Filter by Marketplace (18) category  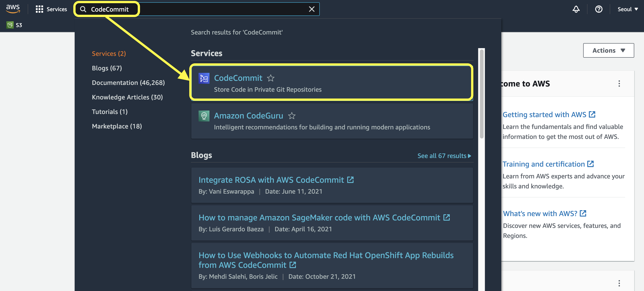click(117, 126)
